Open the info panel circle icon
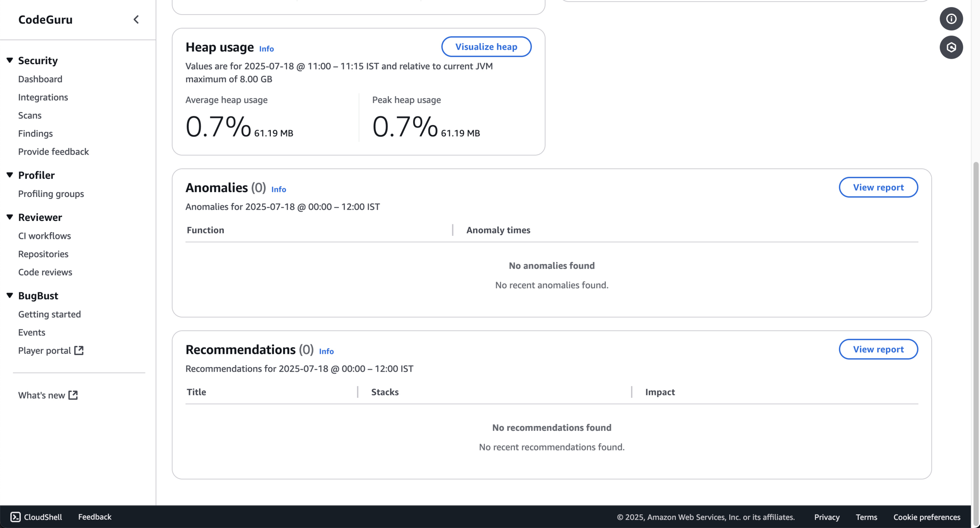Image resolution: width=980 pixels, height=528 pixels. point(951,19)
